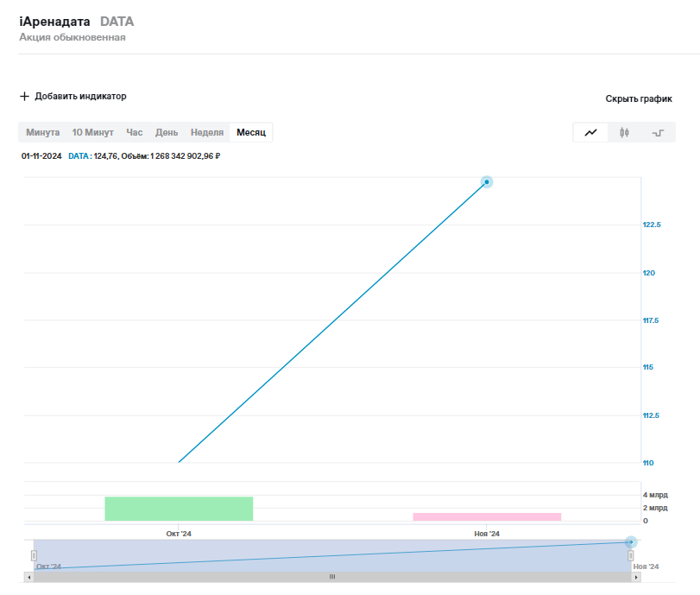
Task: Open Добавить индикатор
Action: coord(80,97)
